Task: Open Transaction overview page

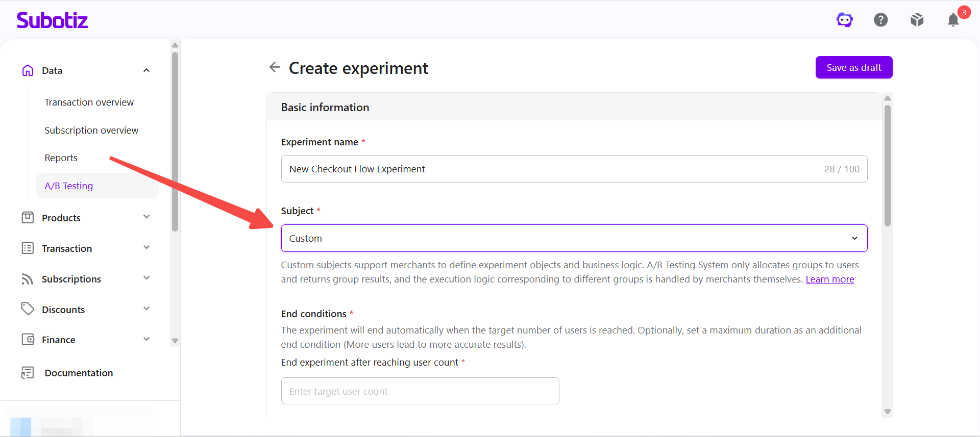Action: 89,102
